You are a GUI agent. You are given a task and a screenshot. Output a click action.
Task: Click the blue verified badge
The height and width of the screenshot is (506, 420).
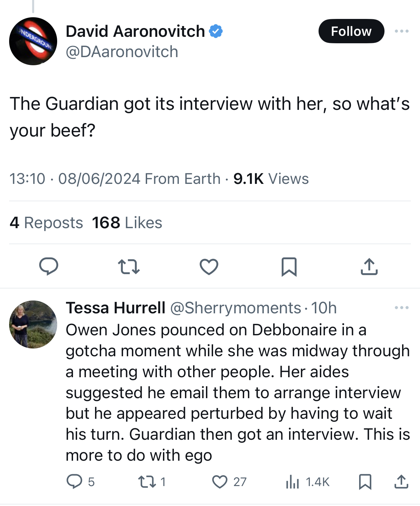[x=216, y=31]
